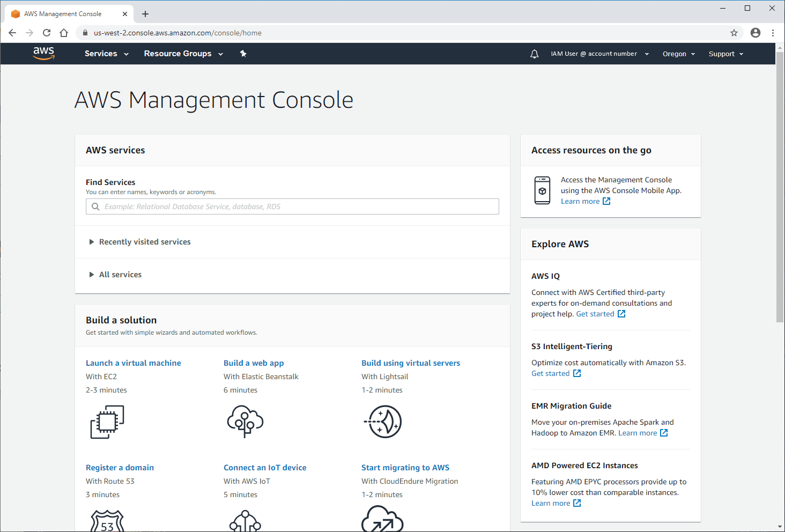
Task: Open Register a domain link
Action: click(x=120, y=468)
